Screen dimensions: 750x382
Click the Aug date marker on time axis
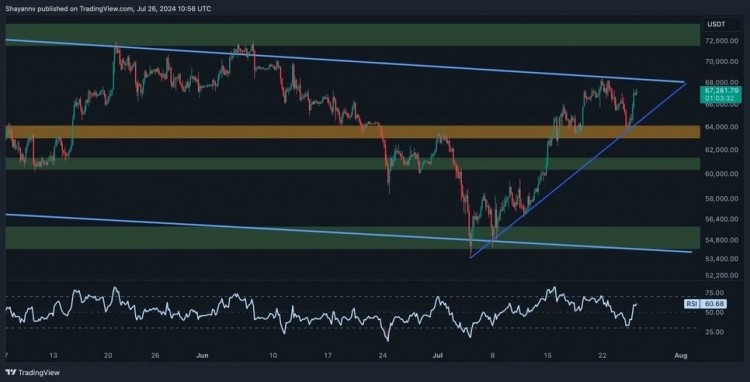click(x=680, y=356)
